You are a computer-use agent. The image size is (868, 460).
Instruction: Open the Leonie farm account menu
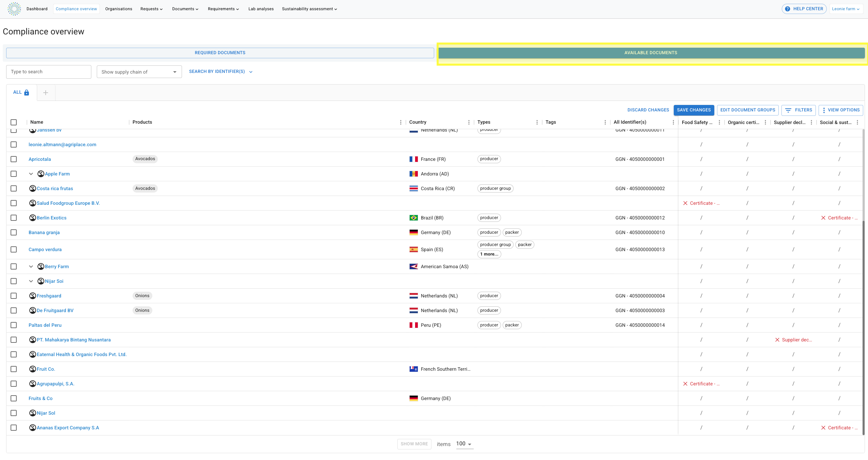tap(846, 9)
